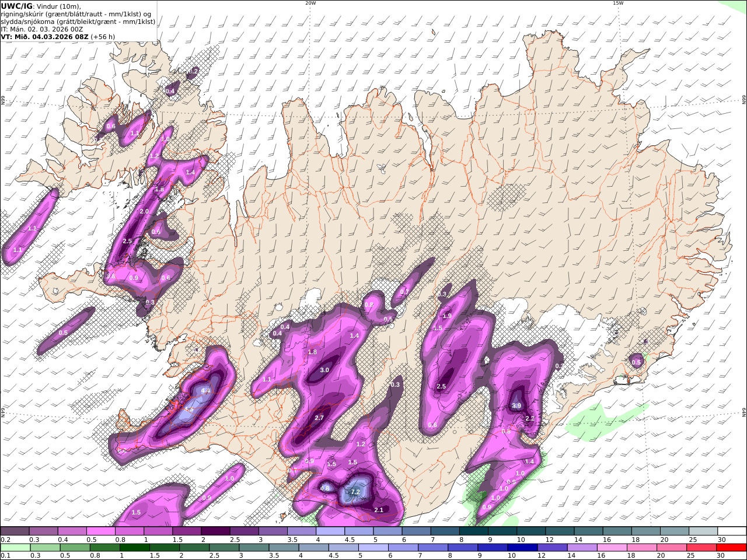The image size is (747, 560).
Task: Click the 2.7 precipitation value on map
Action: tap(319, 418)
